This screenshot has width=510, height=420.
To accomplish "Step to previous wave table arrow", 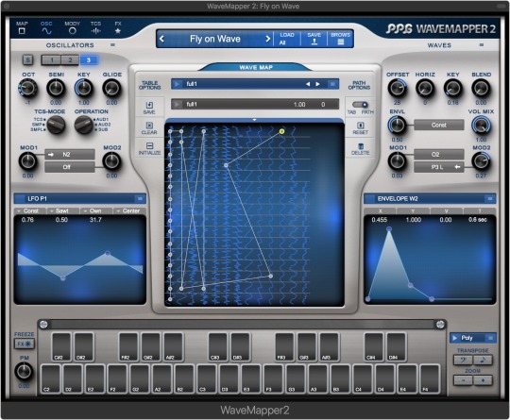I will click(x=308, y=84).
